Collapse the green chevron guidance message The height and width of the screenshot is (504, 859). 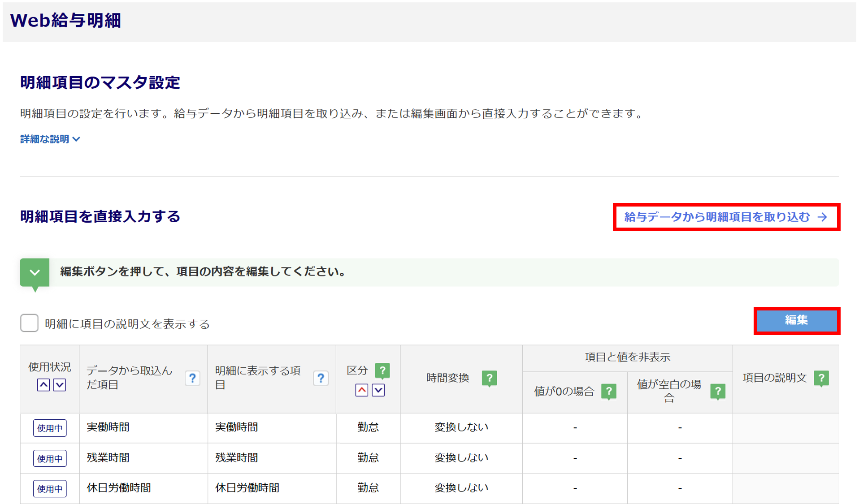(35, 272)
